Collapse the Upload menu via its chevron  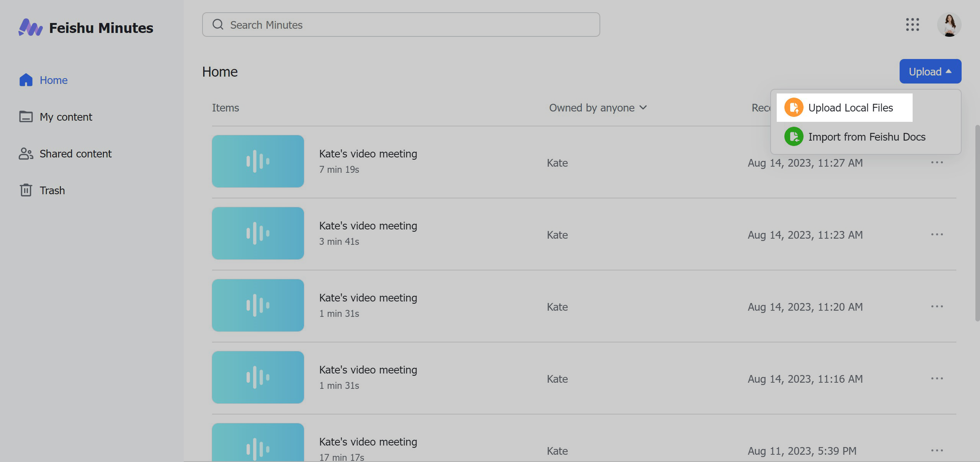[949, 71]
